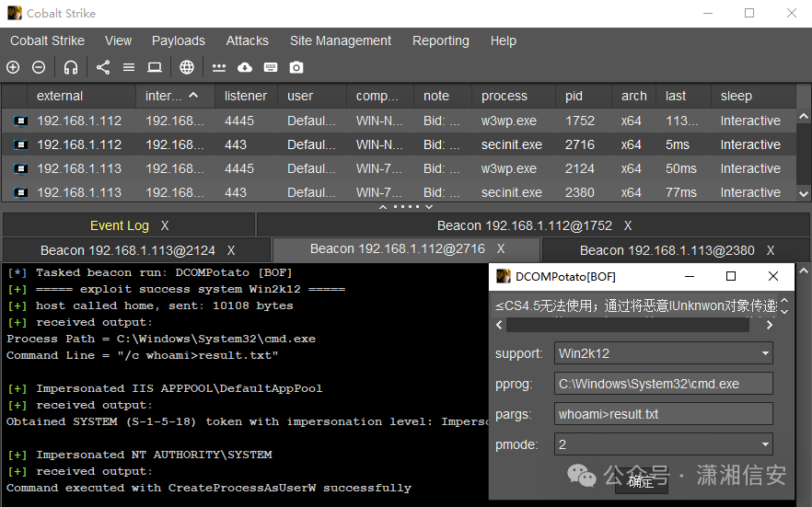
Task: Close Beacon 192.168.1.113@2124 tab
Action: [x=231, y=250]
